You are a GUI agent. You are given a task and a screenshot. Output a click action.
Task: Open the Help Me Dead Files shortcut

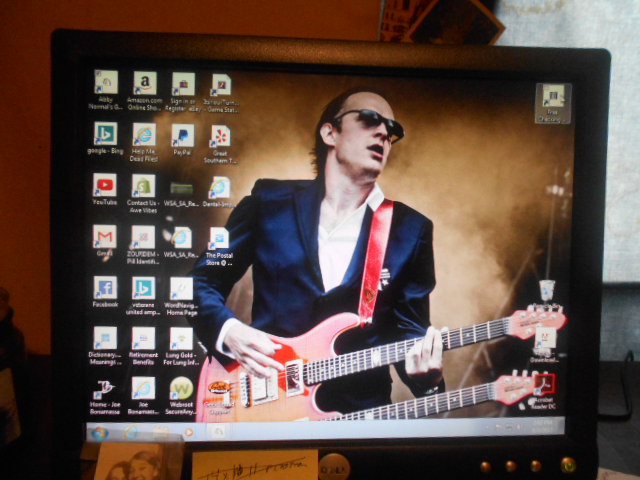(144, 134)
